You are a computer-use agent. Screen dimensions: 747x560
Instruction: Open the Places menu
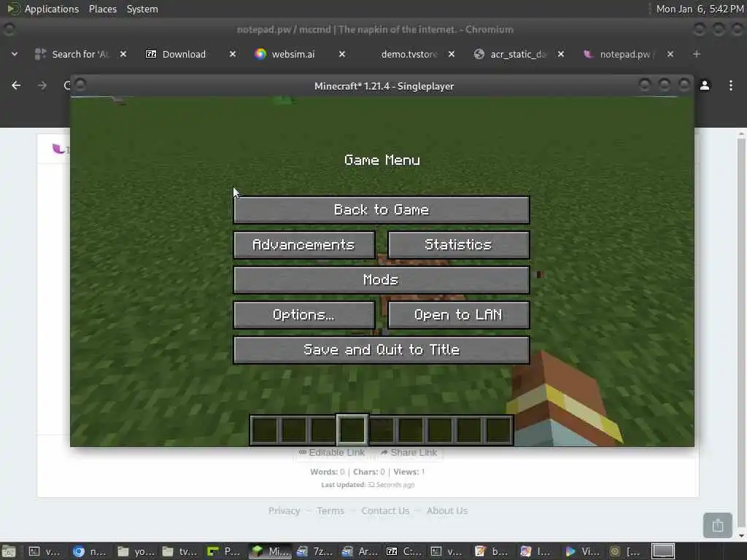click(103, 9)
